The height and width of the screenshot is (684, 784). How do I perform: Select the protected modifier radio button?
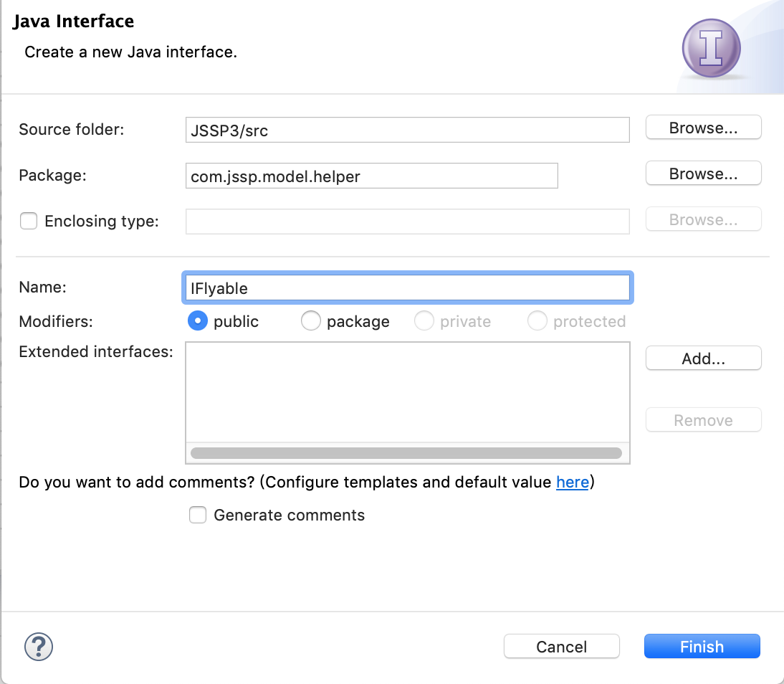[x=537, y=320]
